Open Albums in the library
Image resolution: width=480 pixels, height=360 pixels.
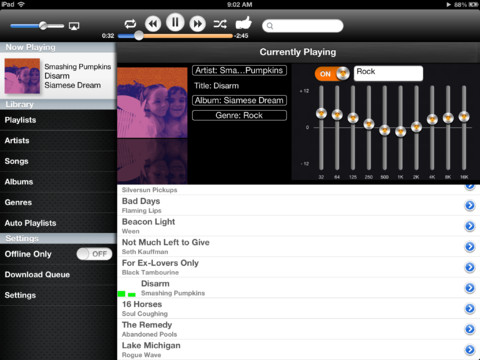pos(58,182)
